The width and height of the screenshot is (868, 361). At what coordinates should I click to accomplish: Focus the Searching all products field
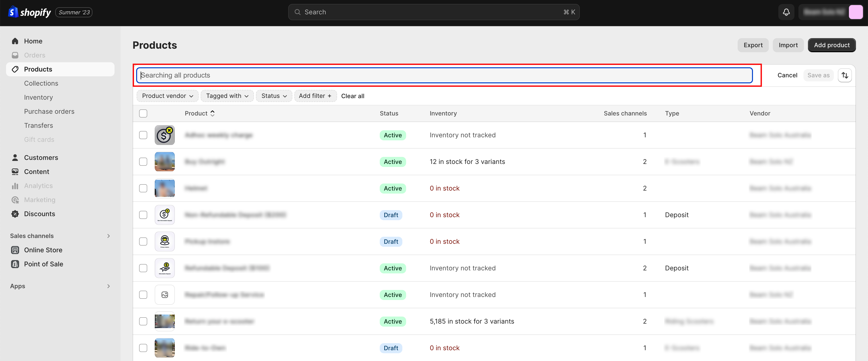(x=444, y=75)
